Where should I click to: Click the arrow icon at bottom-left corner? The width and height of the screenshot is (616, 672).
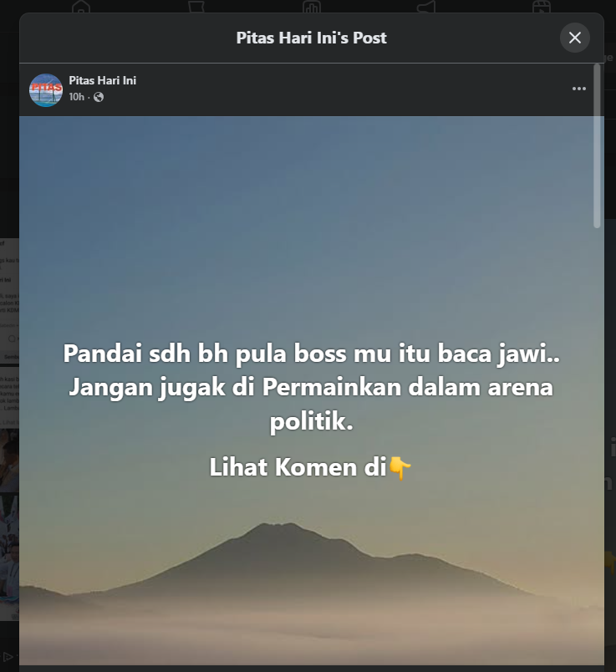(x=8, y=657)
